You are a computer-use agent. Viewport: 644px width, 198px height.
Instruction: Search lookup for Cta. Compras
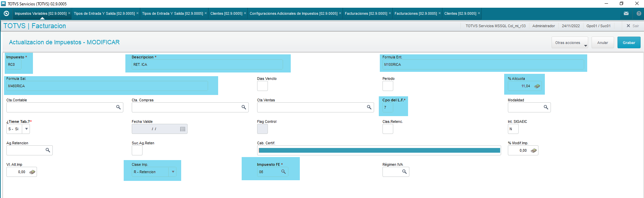click(x=244, y=107)
